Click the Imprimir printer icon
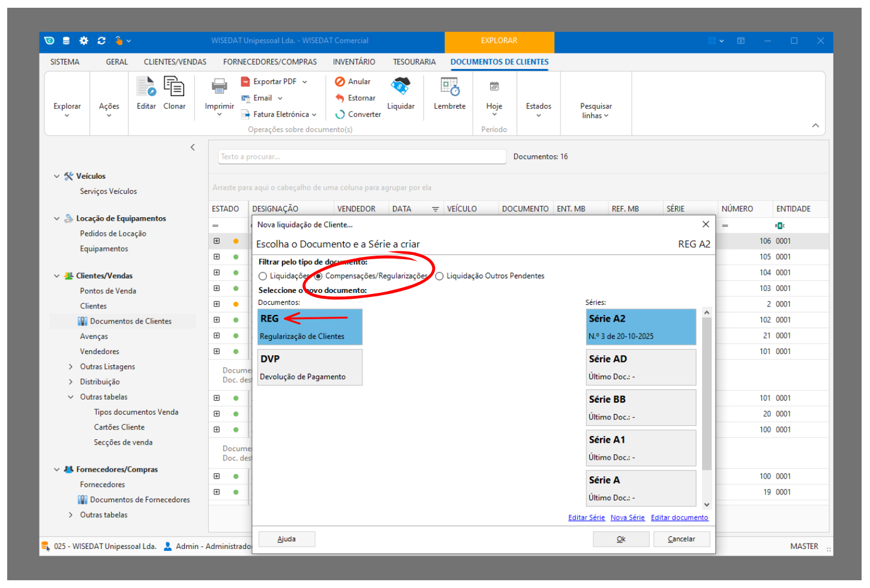Screen dimensions: 870x588 pyautogui.click(x=219, y=88)
